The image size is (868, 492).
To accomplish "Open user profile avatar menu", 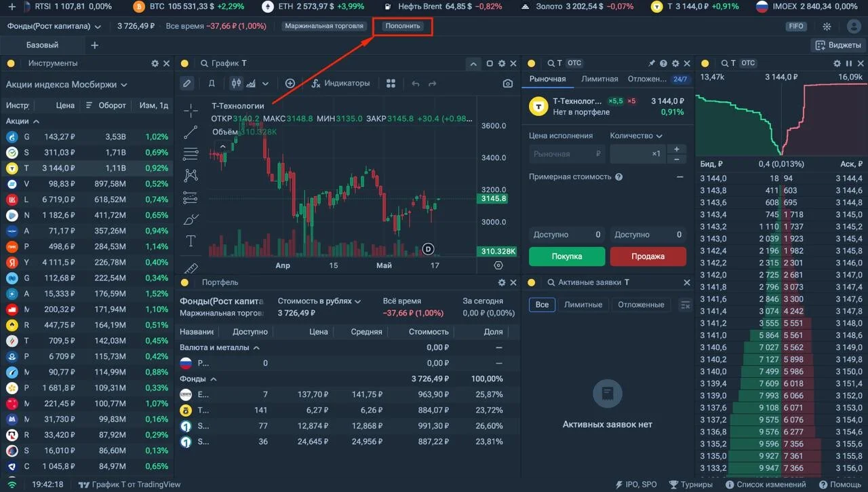I will [854, 26].
